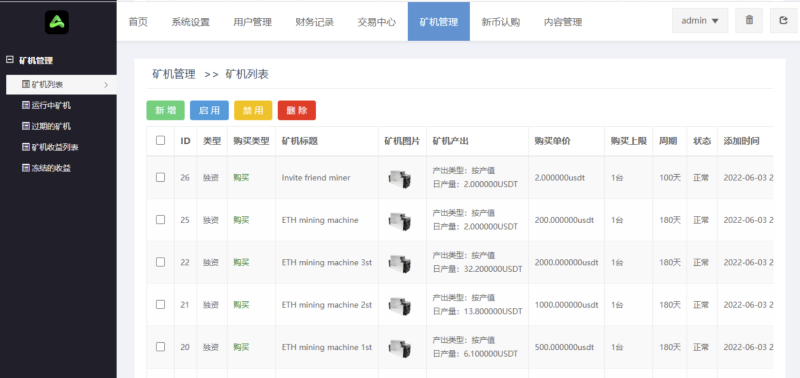Open the admin dropdown menu
The image size is (800, 378).
pyautogui.click(x=700, y=20)
